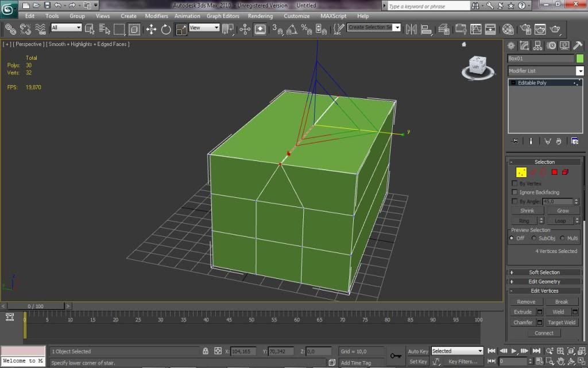Switch to Vertex sub-object selection mode

point(521,172)
